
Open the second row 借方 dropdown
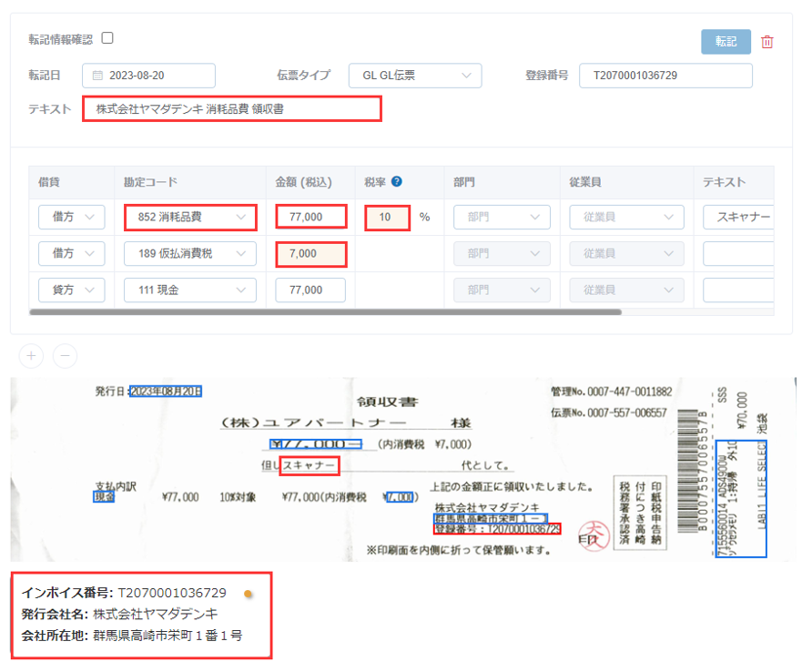click(x=72, y=253)
